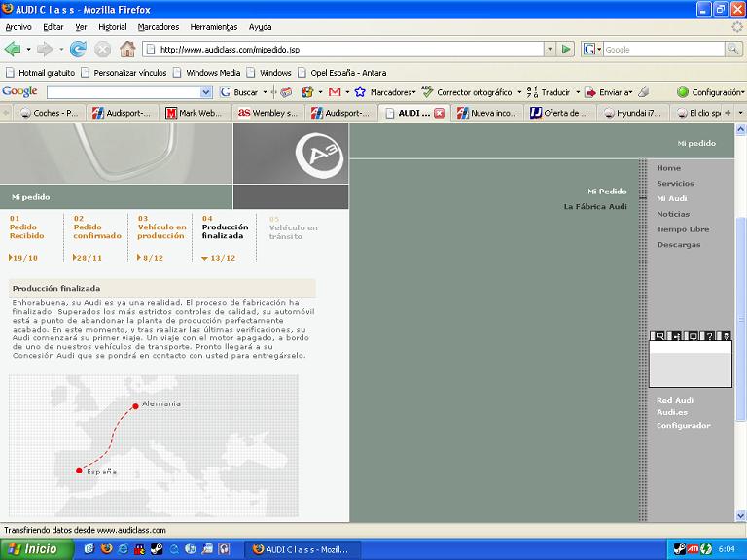747x560 pixels.
Task: Go back with the green Back arrow
Action: click(x=13, y=49)
